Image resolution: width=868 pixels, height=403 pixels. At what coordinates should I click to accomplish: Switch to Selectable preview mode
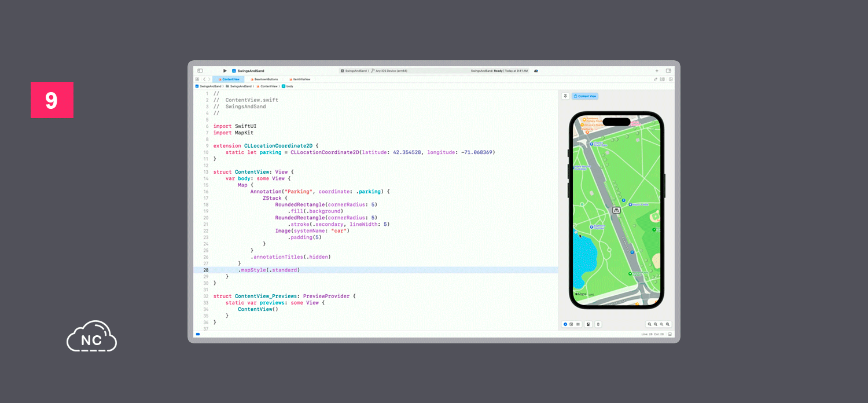571,324
